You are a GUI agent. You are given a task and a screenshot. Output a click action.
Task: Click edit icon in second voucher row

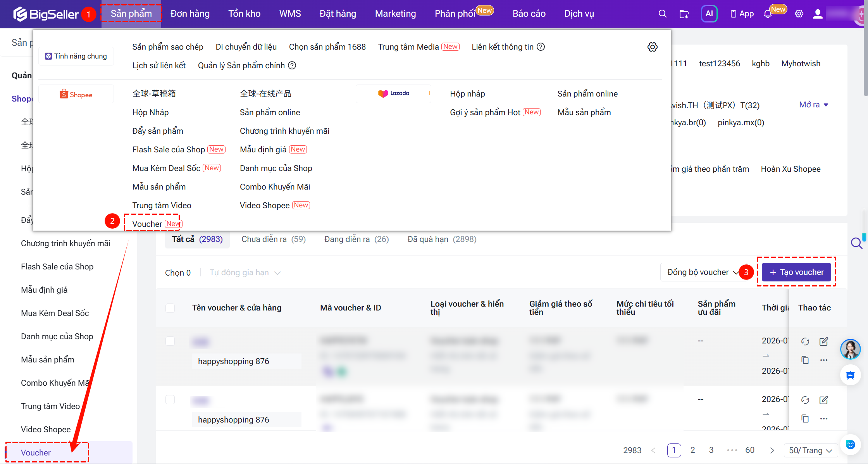[x=824, y=400]
